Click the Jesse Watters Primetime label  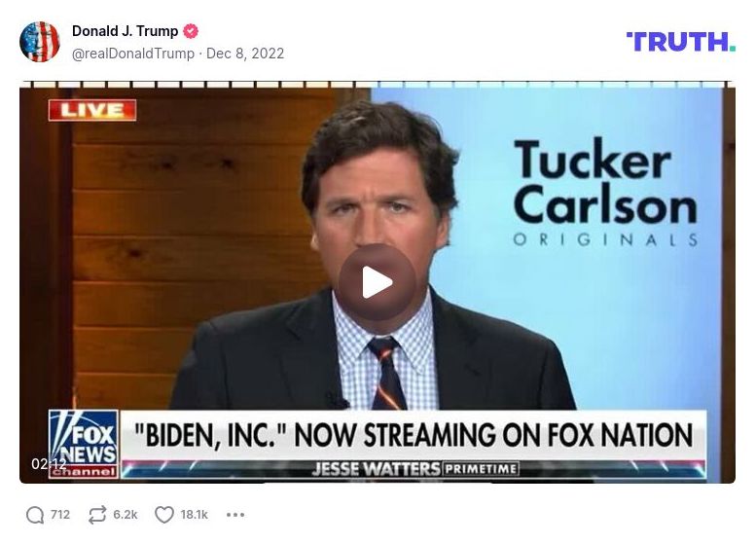pos(415,469)
